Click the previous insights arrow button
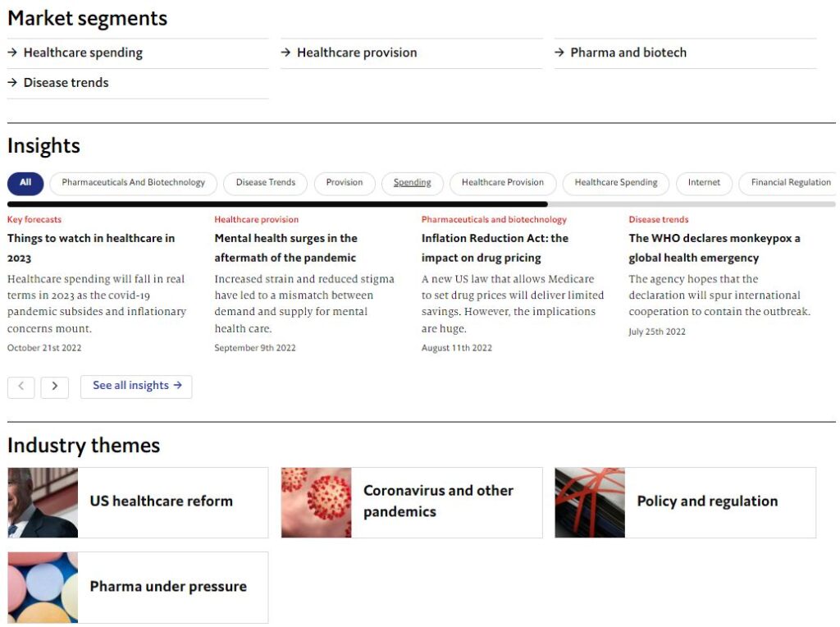The image size is (840, 627). tap(21, 387)
